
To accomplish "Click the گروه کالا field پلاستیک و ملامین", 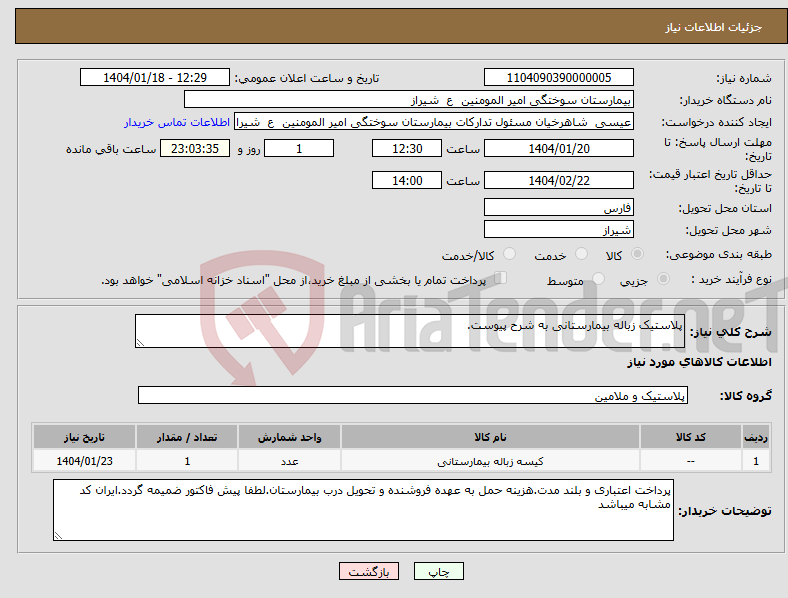I will click(413, 395).
